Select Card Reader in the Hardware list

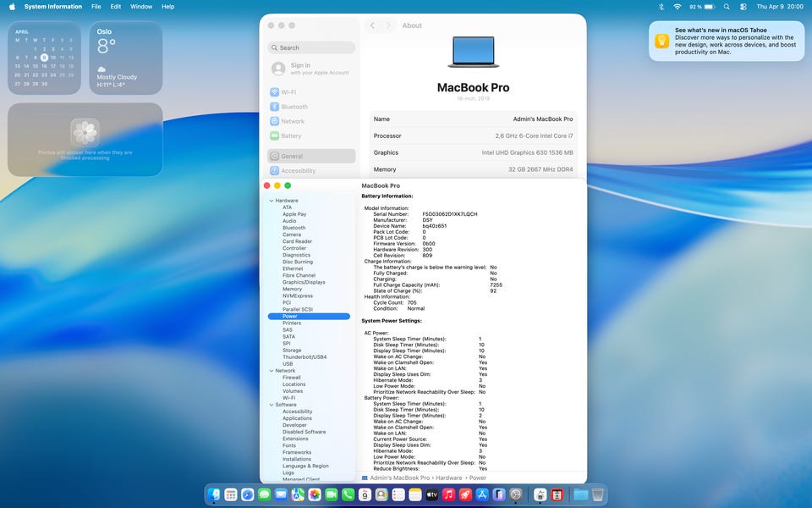[x=297, y=241]
